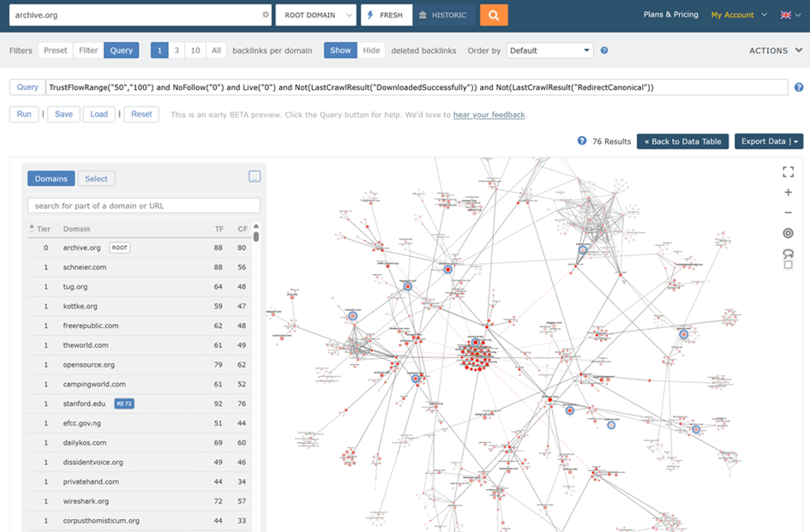Follow the hear your feedback link
Viewport: 810px width, 532px height.
pos(489,115)
